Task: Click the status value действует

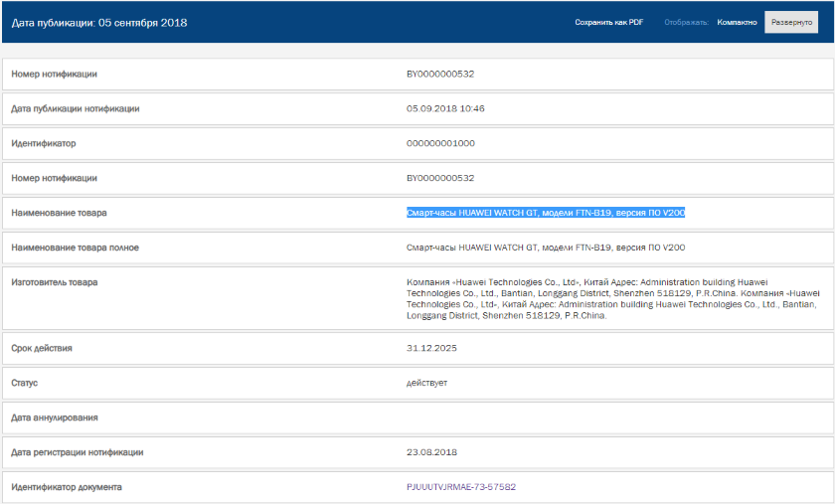Action: pyautogui.click(x=426, y=383)
